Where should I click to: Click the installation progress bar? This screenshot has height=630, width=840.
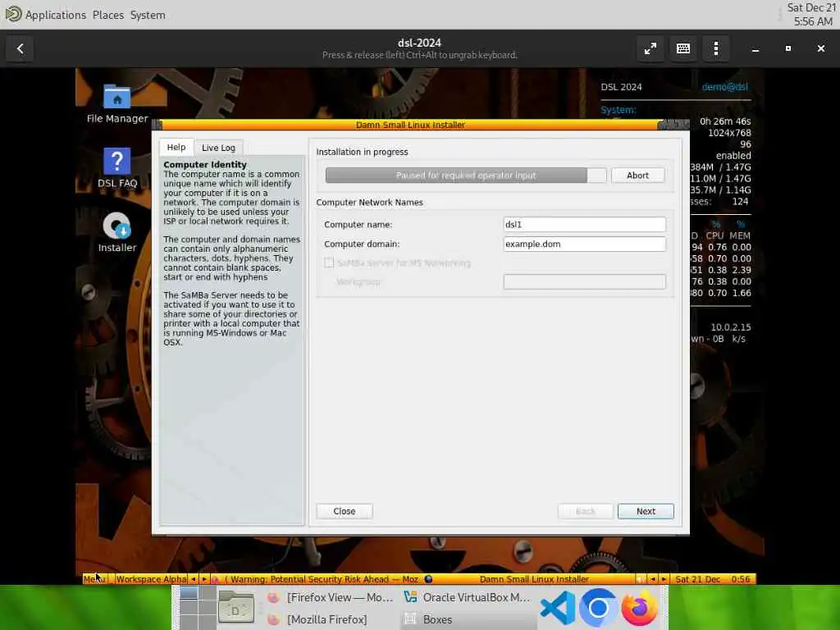click(466, 176)
